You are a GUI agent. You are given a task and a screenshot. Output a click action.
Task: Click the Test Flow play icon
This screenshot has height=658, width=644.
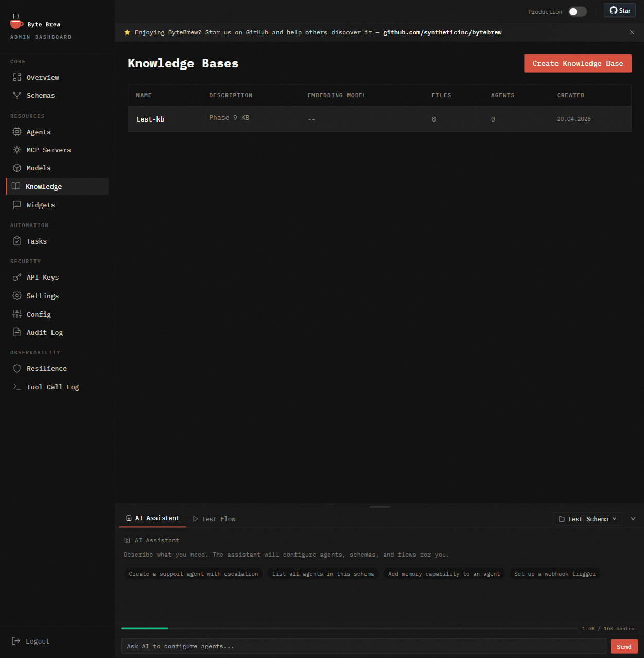pos(195,519)
